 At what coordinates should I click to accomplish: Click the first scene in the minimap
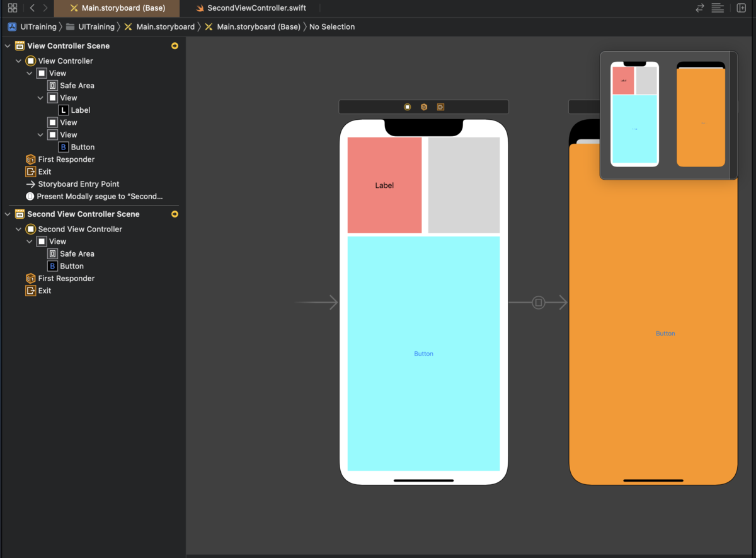(634, 114)
